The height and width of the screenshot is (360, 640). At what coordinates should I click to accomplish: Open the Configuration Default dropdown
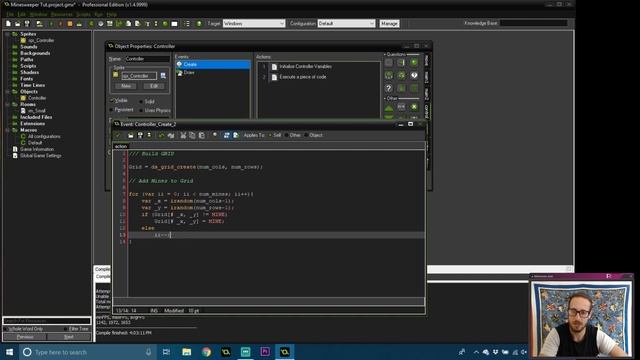pyautogui.click(x=346, y=24)
